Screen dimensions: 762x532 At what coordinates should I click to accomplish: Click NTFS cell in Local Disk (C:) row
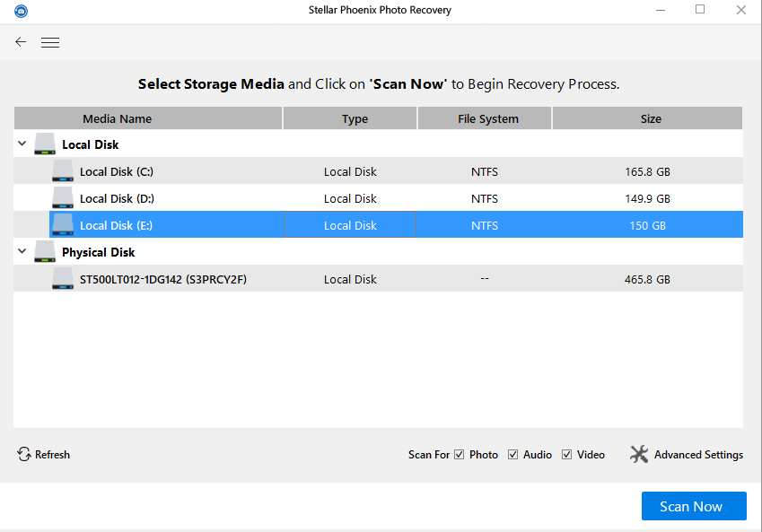485,172
